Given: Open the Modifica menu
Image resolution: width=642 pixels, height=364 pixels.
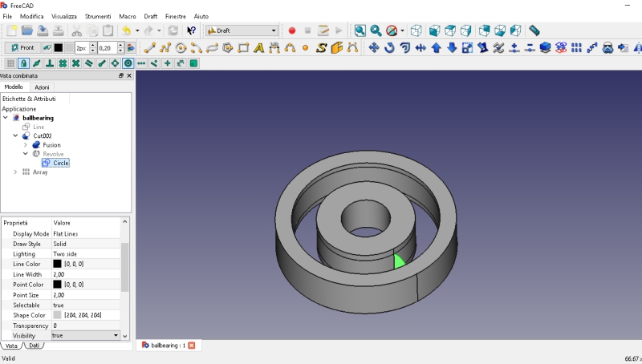Looking at the screenshot, I should pyautogui.click(x=31, y=16).
